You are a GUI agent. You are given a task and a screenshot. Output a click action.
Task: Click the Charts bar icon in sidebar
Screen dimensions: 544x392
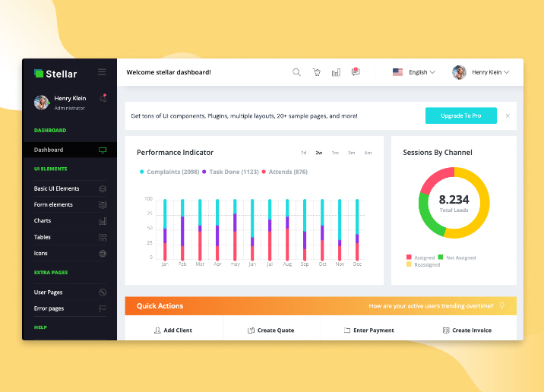point(103,221)
